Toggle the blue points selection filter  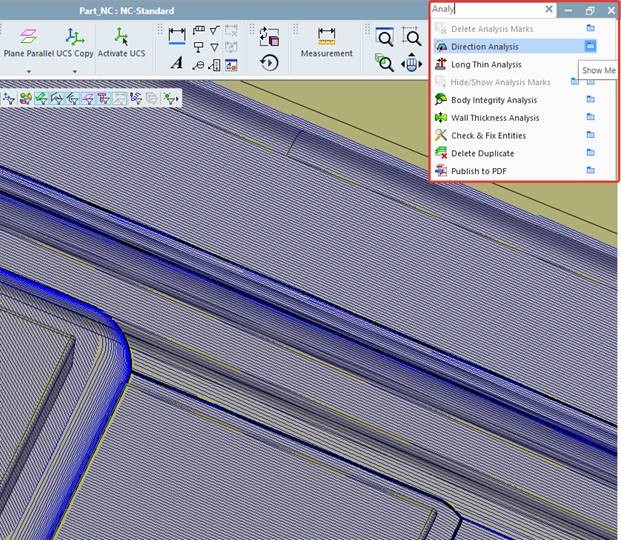pos(135,98)
